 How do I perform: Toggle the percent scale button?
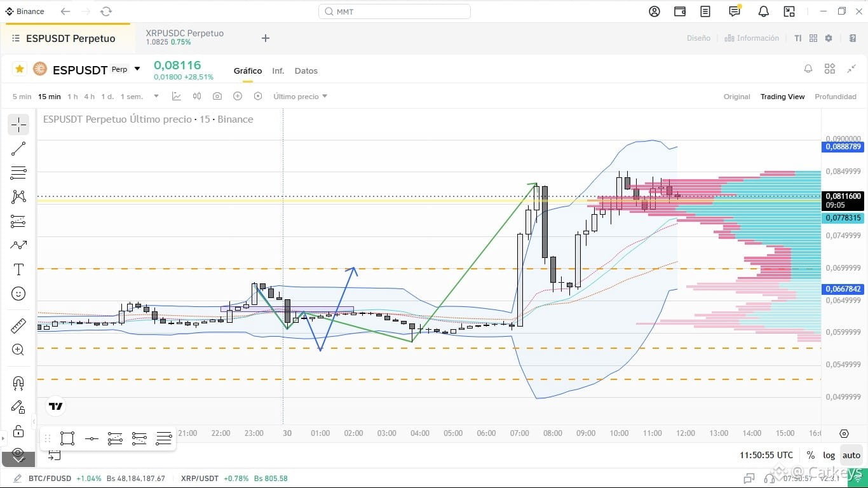tap(811, 455)
